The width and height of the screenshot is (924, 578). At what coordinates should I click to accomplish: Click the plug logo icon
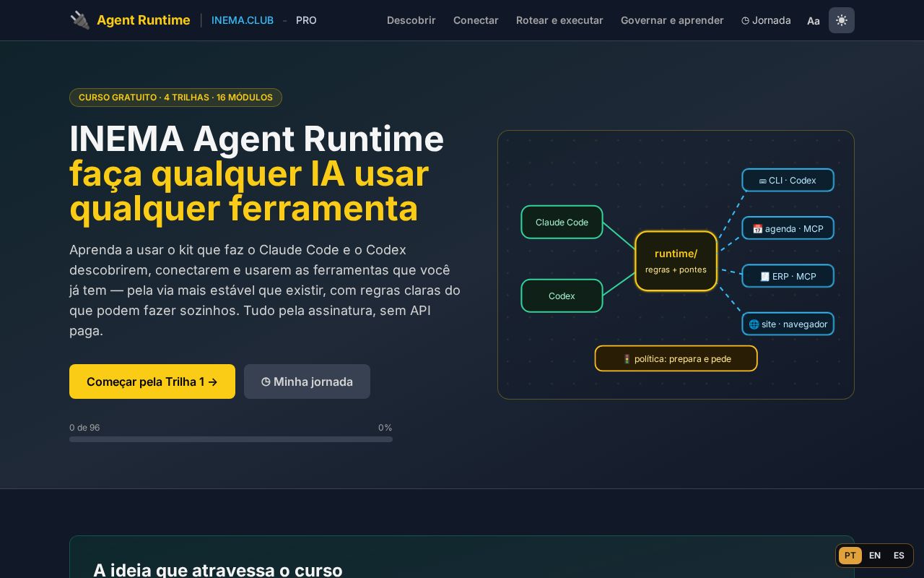[x=80, y=20]
